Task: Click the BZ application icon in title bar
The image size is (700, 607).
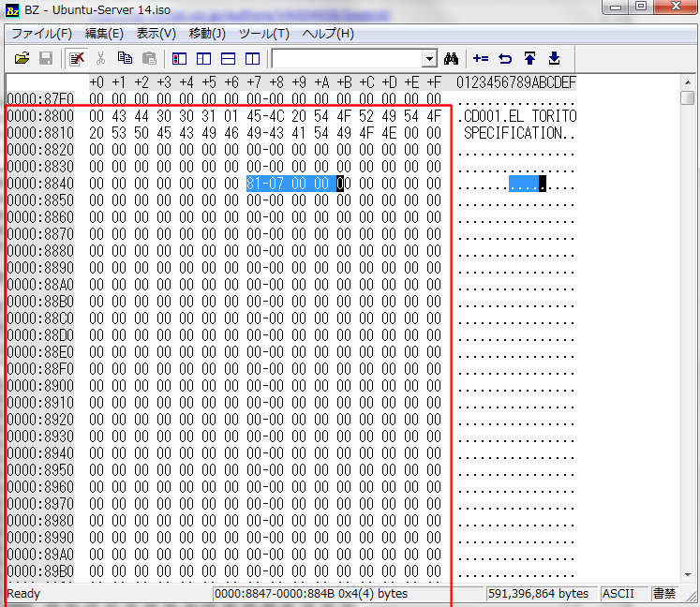Action: pos(12,10)
